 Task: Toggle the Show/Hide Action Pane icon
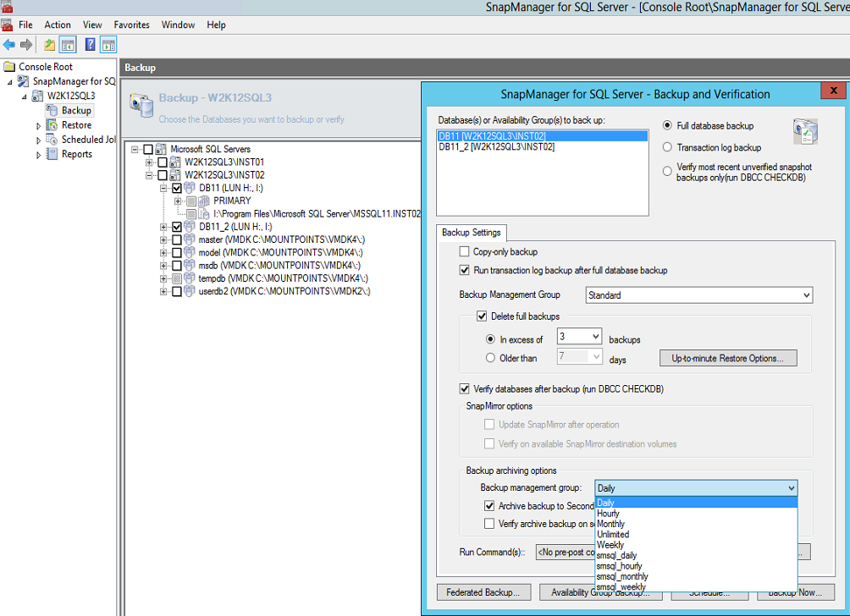[x=108, y=45]
